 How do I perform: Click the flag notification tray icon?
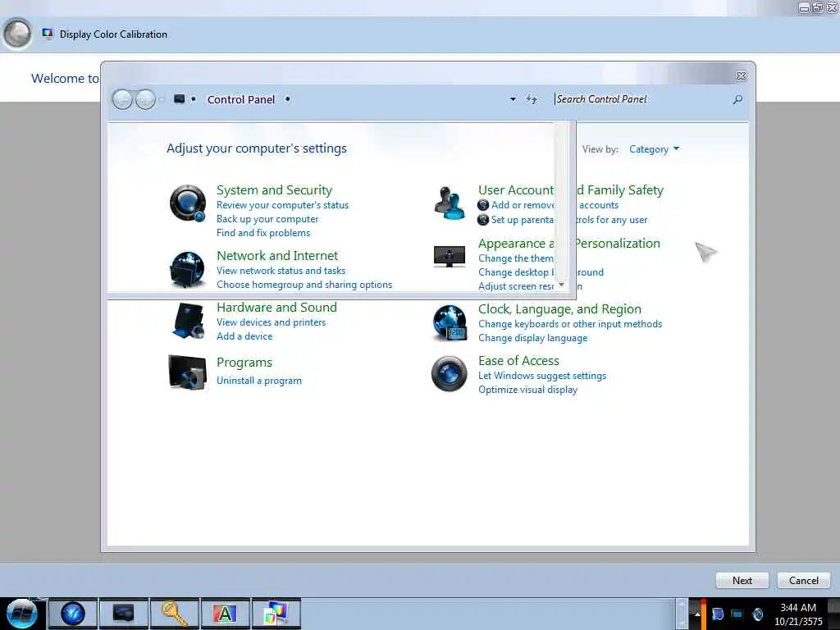coord(717,614)
